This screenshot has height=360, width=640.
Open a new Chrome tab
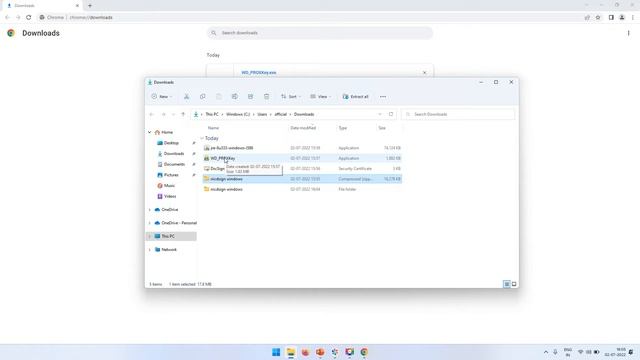click(90, 6)
